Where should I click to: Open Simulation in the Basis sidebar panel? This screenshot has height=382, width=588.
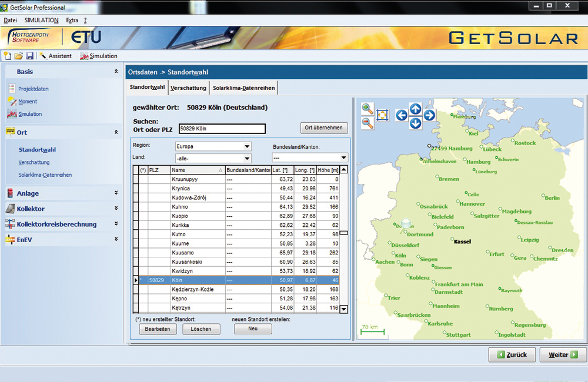25,114
